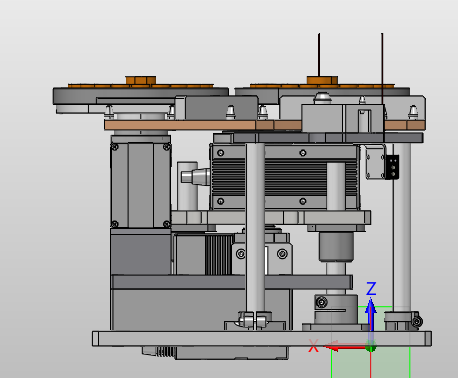Select the left top pulley disc
The width and height of the screenshot is (458, 378).
pos(140,95)
